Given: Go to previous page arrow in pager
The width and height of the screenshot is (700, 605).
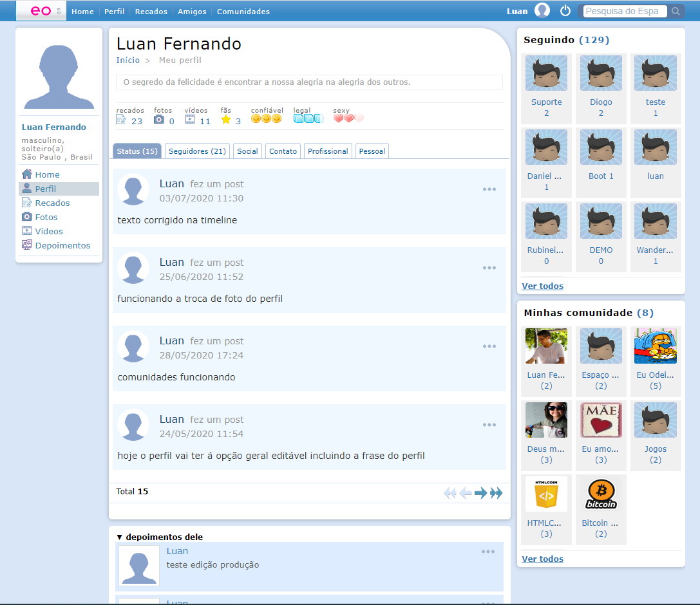Looking at the screenshot, I should (x=466, y=493).
